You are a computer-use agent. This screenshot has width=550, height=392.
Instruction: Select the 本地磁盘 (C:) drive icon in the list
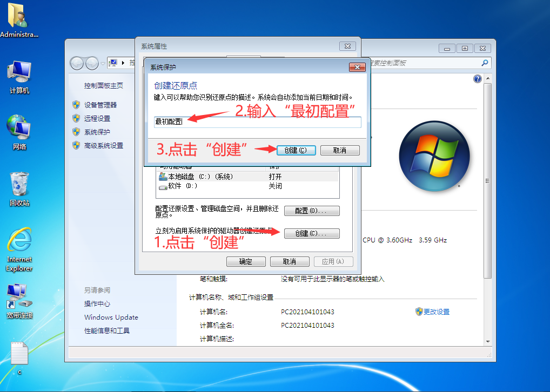[x=163, y=176]
